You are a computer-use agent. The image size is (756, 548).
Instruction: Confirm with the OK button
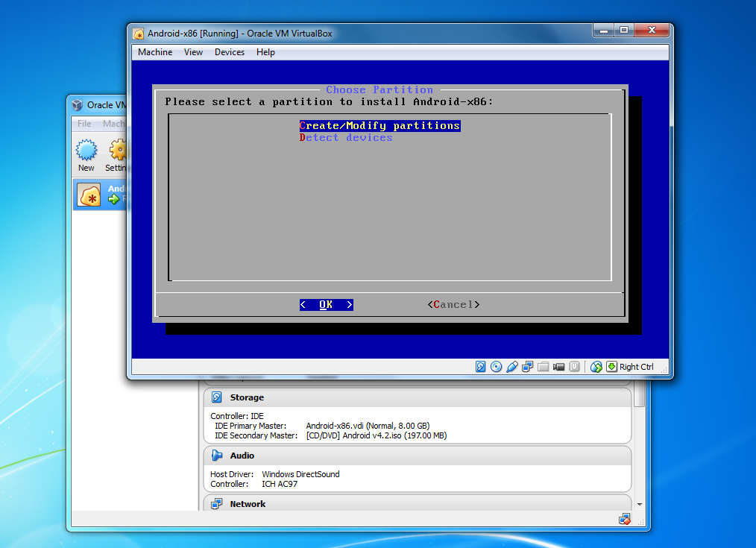pos(327,305)
